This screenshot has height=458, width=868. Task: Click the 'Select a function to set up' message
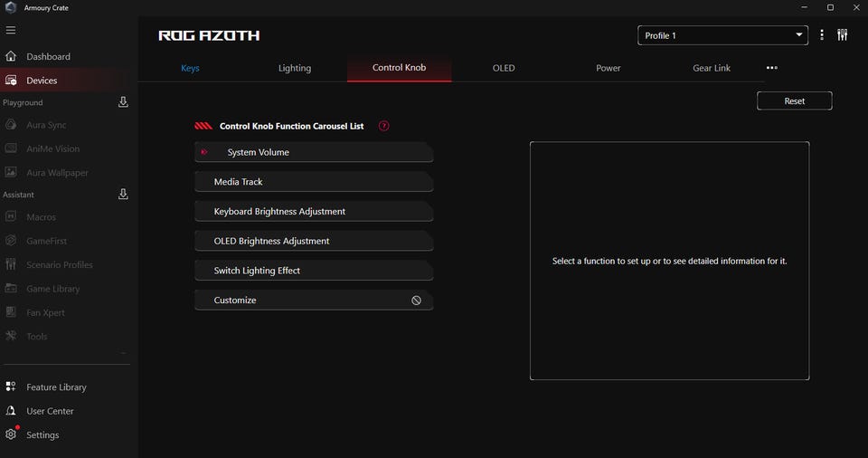(x=669, y=261)
